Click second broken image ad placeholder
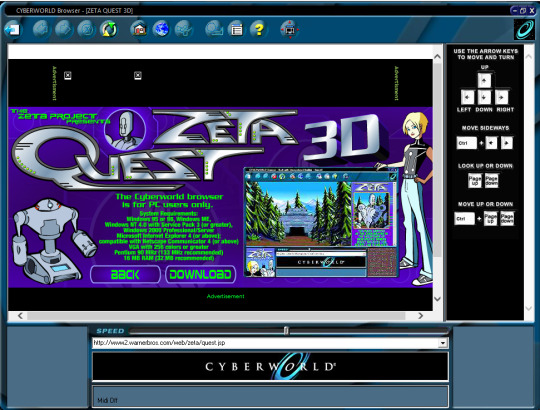 click(x=138, y=75)
